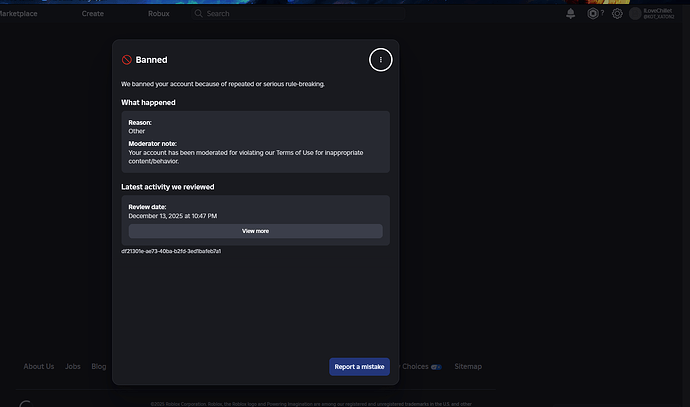Open the About Us footer link
This screenshot has height=407, width=690.
(x=39, y=367)
